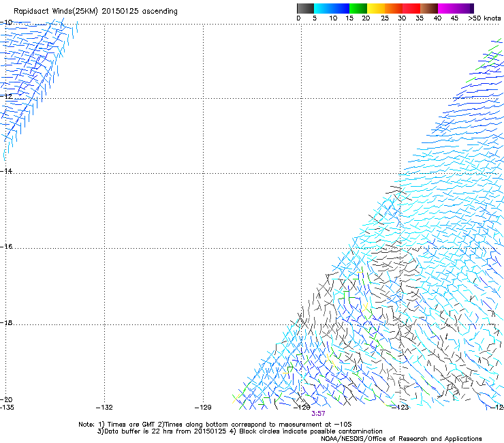This screenshot has height=443, width=504.
Task: Click the -132 longitude axis label
Action: coord(104,408)
